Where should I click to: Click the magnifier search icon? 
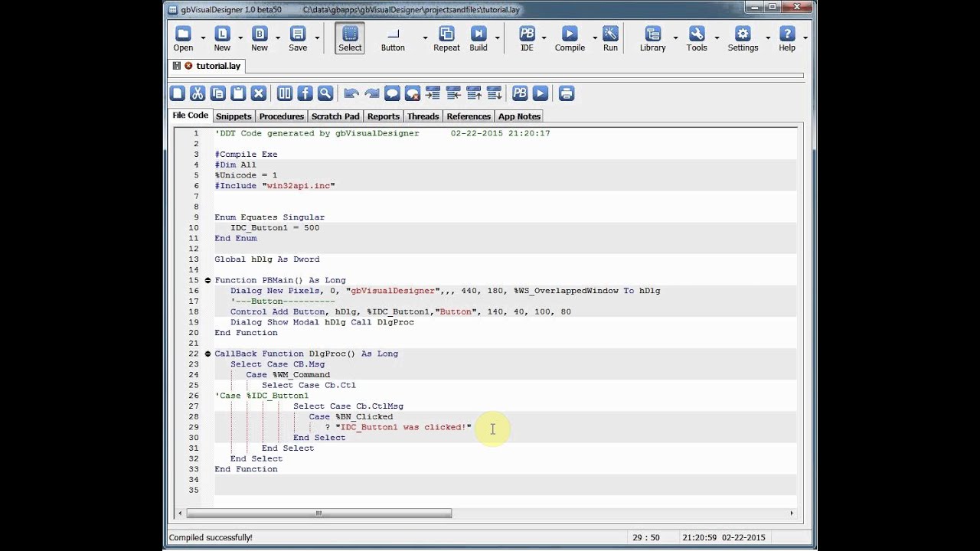point(325,93)
